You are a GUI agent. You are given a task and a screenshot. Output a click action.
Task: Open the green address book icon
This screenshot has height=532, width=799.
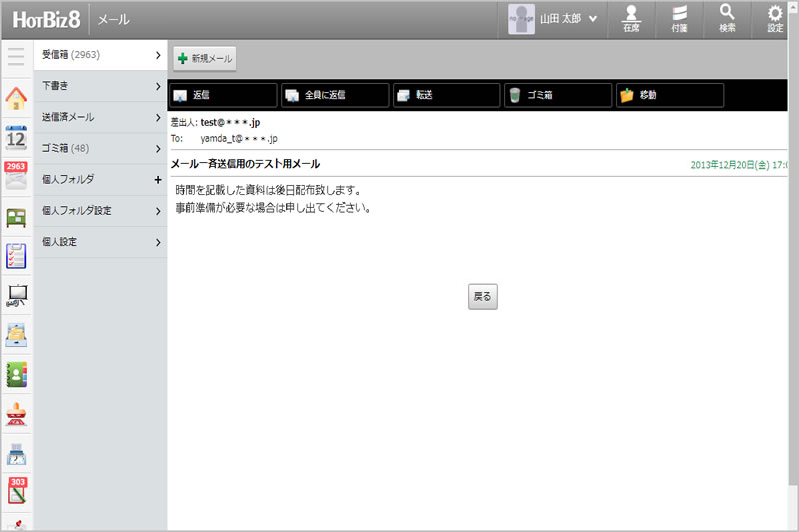tap(16, 373)
